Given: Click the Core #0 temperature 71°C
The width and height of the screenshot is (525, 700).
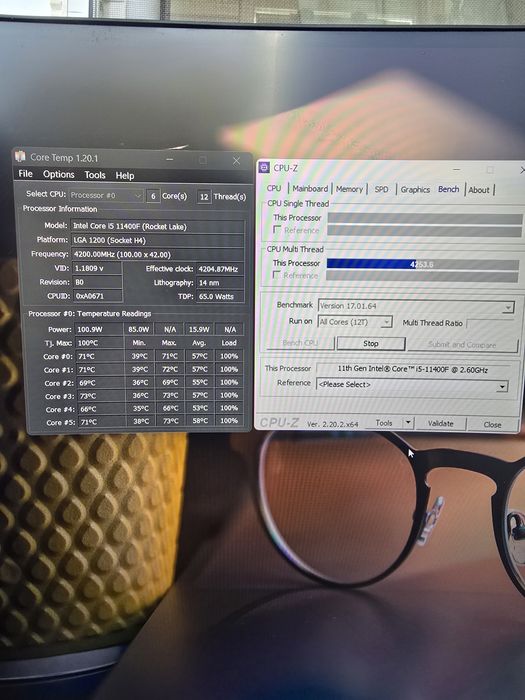Looking at the screenshot, I should click(100, 356).
